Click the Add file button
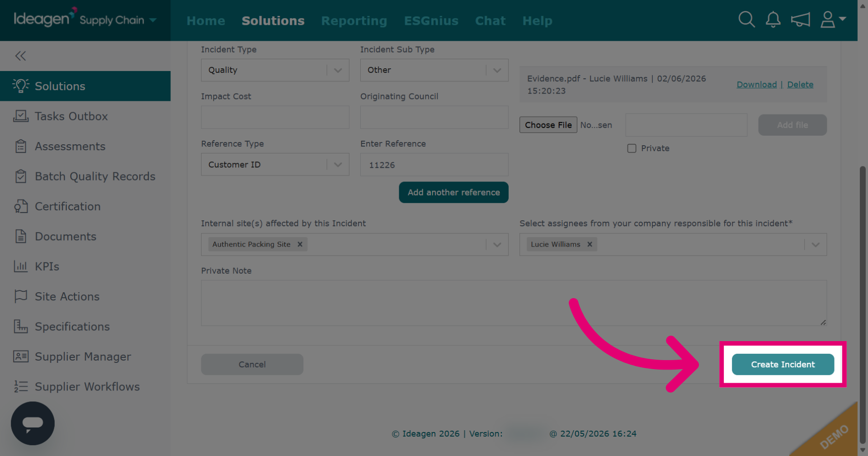Viewport: 868px width, 456px height. point(793,125)
